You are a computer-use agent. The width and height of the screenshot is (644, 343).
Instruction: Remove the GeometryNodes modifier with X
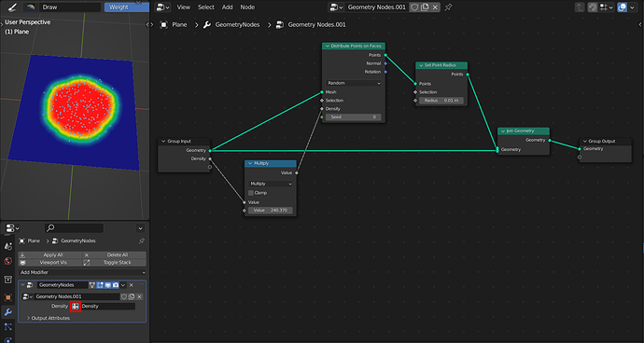[x=132, y=284]
